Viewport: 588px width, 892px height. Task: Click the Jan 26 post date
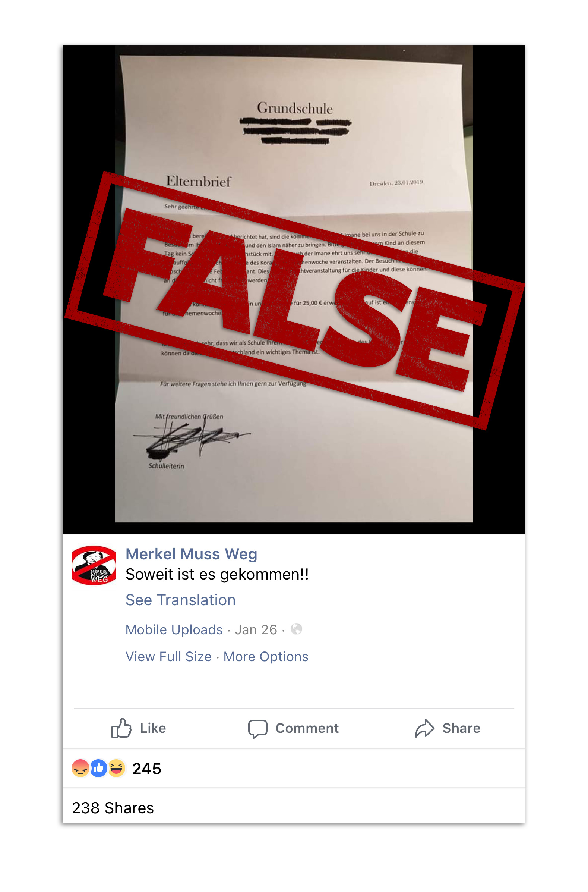pyautogui.click(x=256, y=629)
